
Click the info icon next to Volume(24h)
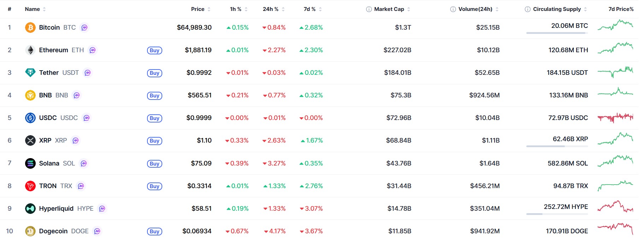[453, 9]
